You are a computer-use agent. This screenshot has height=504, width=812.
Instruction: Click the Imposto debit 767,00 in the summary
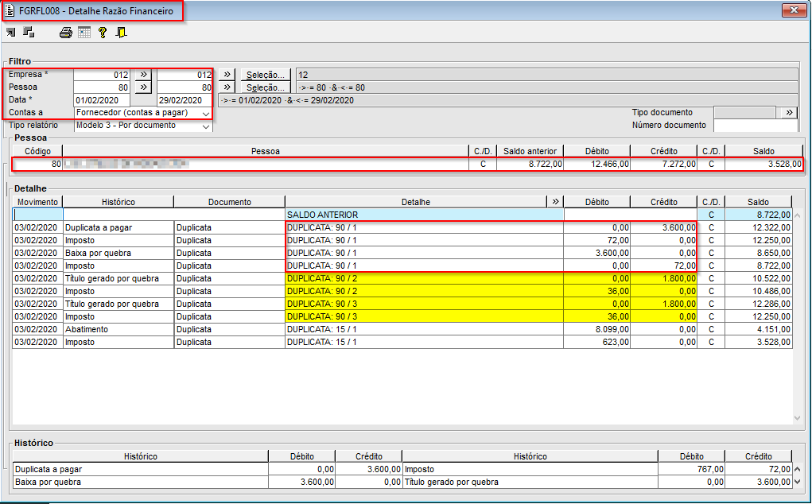point(692,469)
